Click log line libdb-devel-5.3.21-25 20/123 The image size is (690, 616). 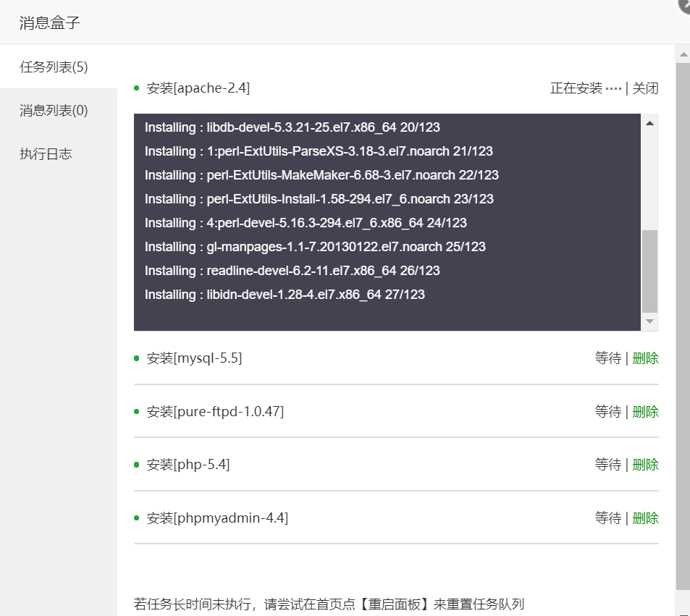click(x=293, y=127)
